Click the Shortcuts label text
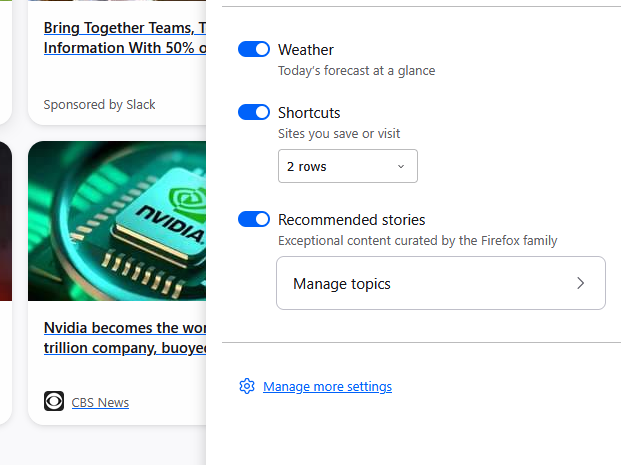Screen dimensions: 621x465 pos(309,113)
